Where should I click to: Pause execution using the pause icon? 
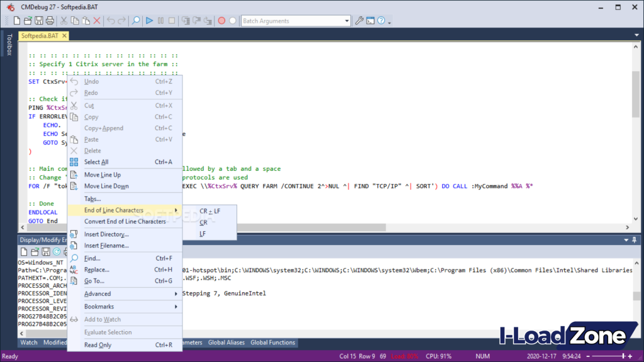(160, 20)
